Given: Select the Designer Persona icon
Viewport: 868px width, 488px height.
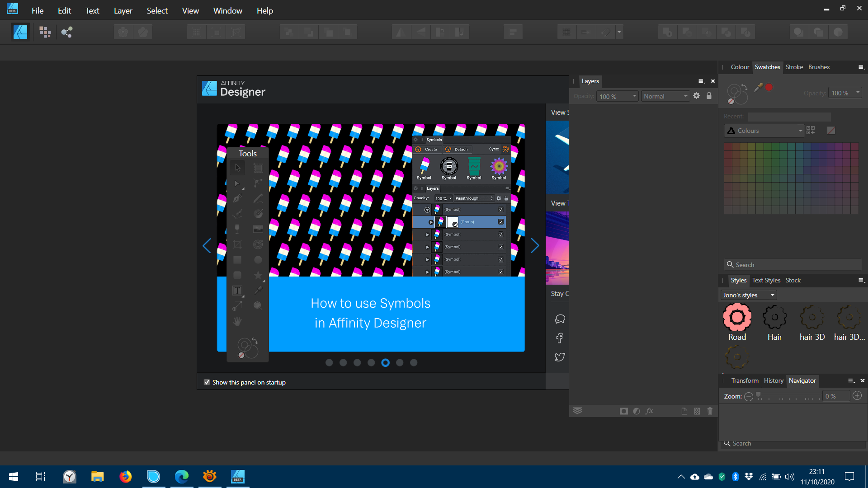Looking at the screenshot, I should pos(20,32).
